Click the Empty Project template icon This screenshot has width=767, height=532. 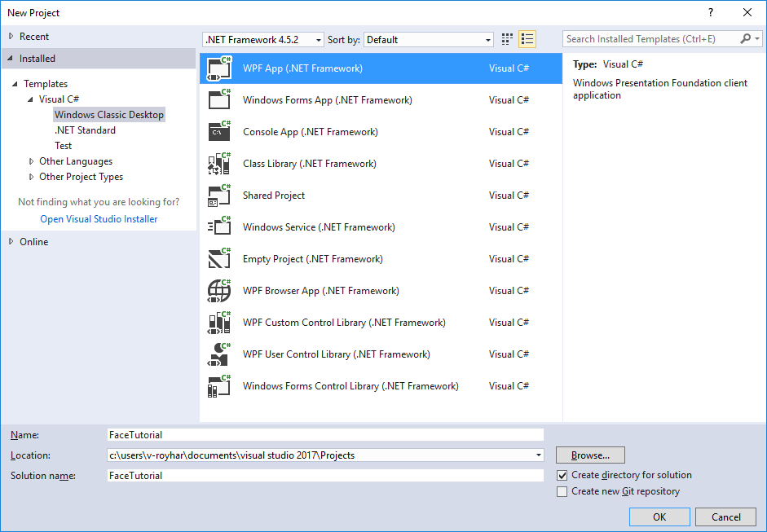(219, 258)
